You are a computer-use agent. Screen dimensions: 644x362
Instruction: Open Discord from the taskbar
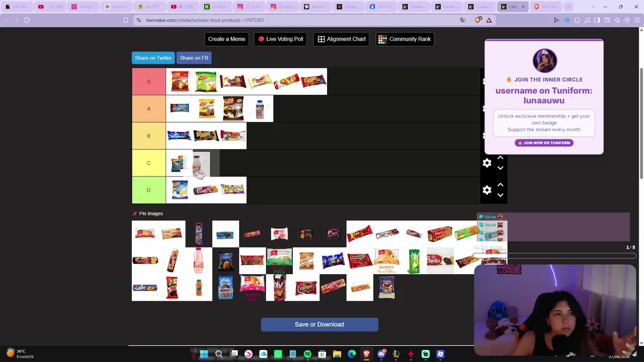[x=381, y=354]
